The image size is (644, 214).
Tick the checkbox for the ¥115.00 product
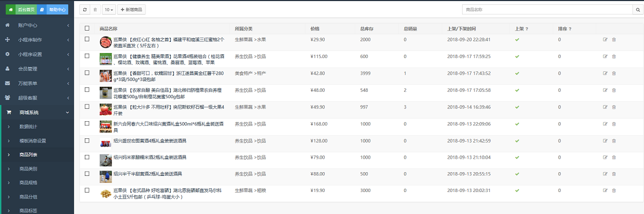[87, 56]
